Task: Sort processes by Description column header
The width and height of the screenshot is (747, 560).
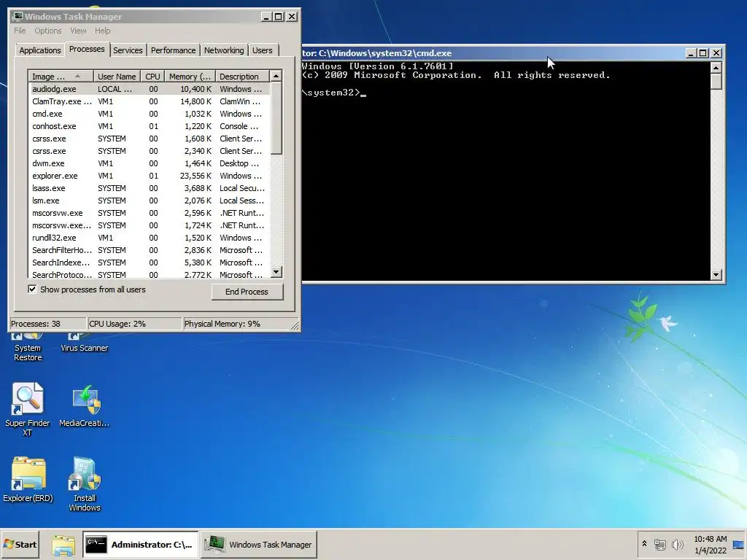Action: pos(242,76)
